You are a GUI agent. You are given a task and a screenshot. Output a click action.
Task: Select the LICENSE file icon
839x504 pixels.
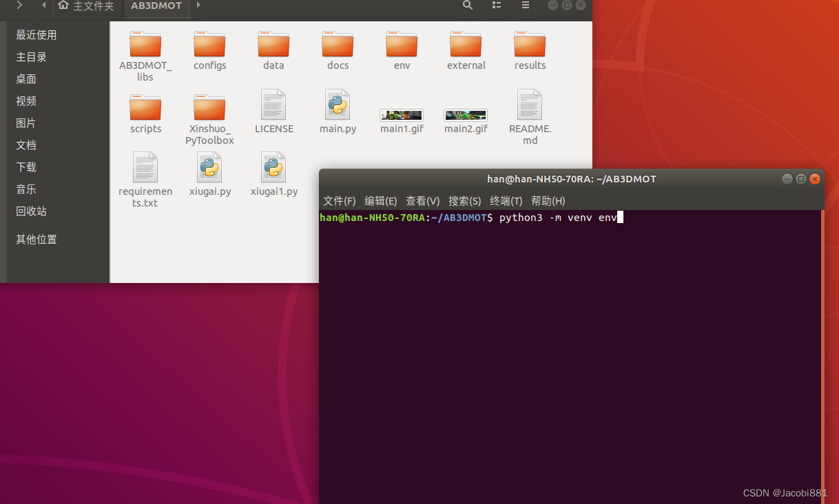[x=273, y=105]
